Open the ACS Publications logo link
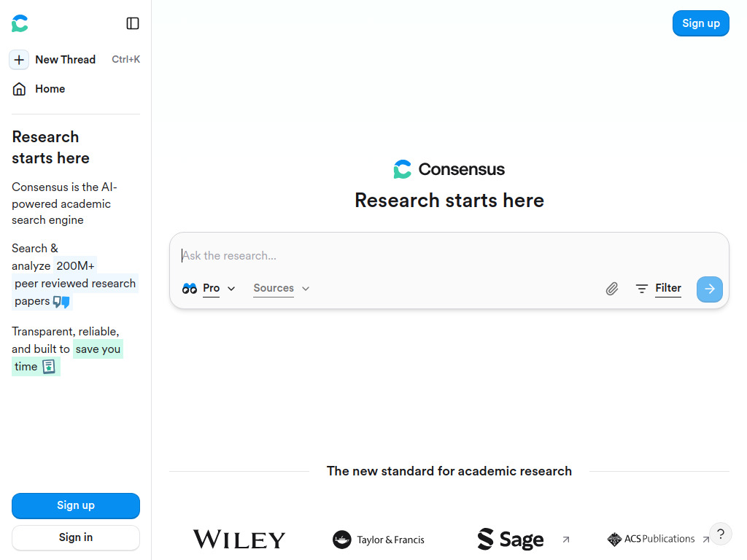 point(651,540)
